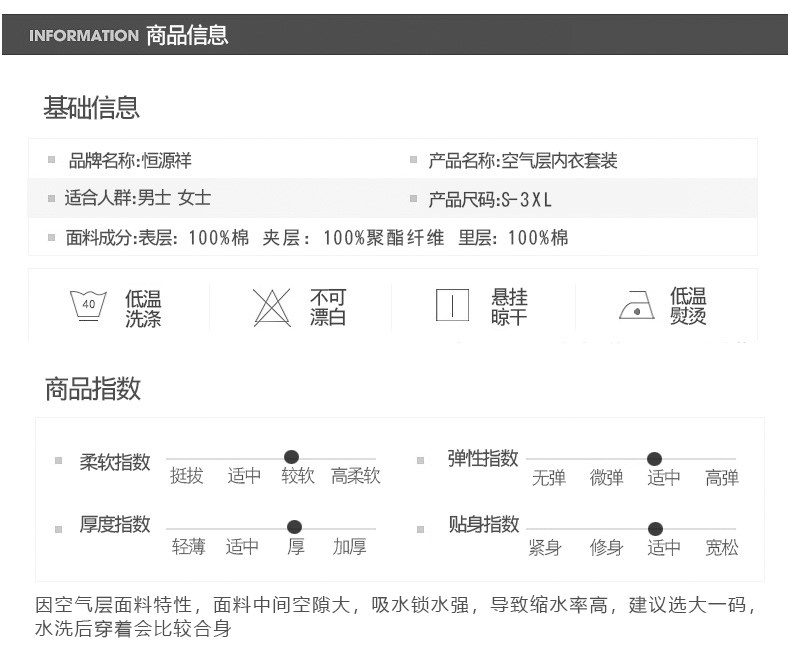Click the 因空气层面料特性 sizing note
This screenshot has height=647, width=790.
click(396, 616)
